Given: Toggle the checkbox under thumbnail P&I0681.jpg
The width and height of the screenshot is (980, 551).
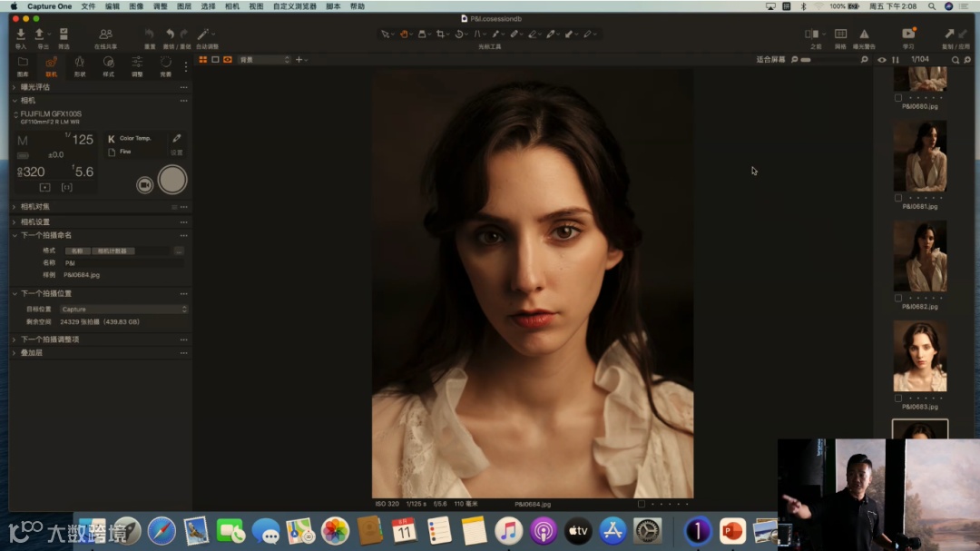Looking at the screenshot, I should [x=898, y=197].
